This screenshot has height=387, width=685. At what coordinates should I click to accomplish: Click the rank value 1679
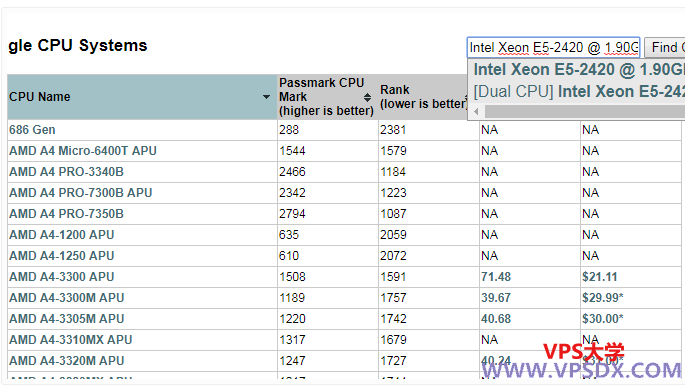pyautogui.click(x=393, y=339)
